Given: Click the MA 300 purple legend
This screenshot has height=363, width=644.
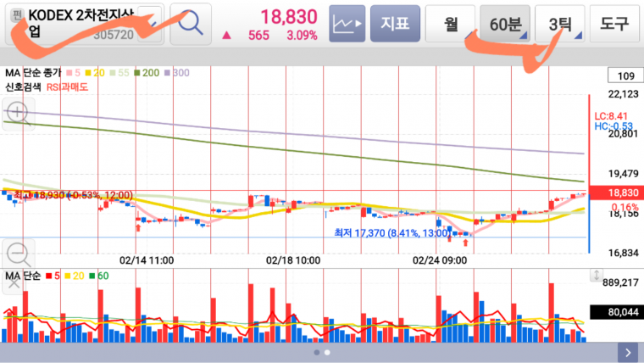Looking at the screenshot, I should [x=177, y=73].
